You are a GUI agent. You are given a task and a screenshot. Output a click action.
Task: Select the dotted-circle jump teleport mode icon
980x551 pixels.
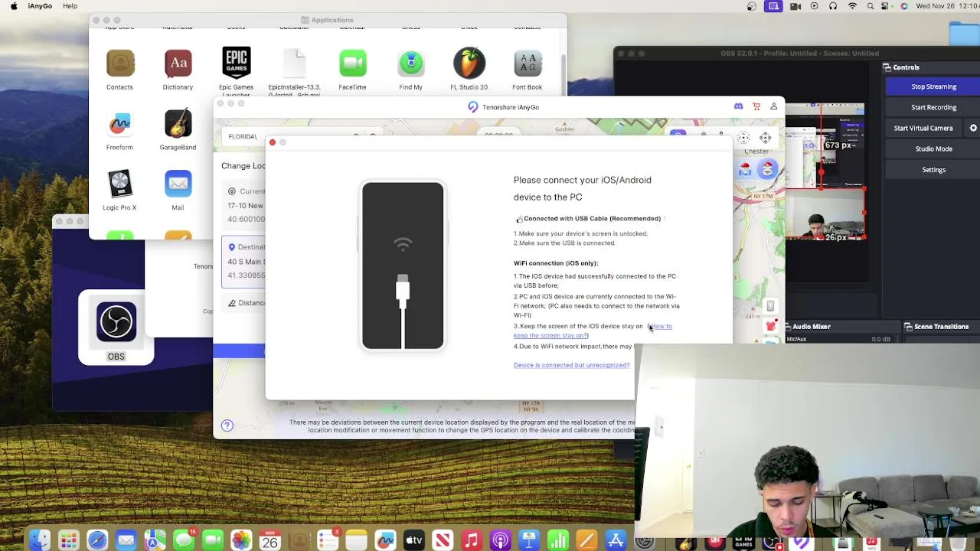(743, 138)
